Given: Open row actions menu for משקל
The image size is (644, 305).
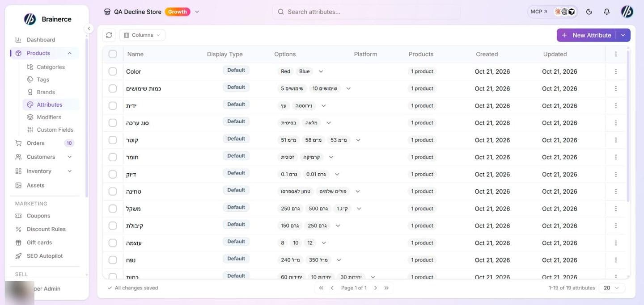Looking at the screenshot, I should tap(616, 209).
